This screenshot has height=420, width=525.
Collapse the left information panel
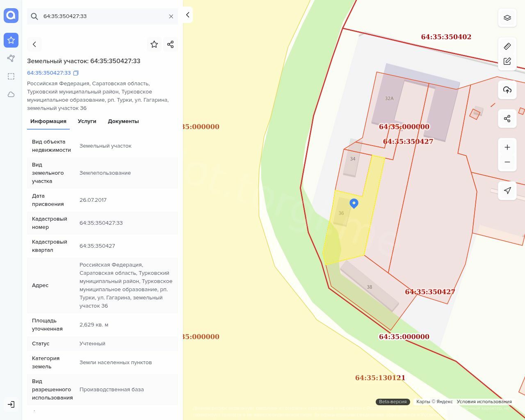coord(187,15)
